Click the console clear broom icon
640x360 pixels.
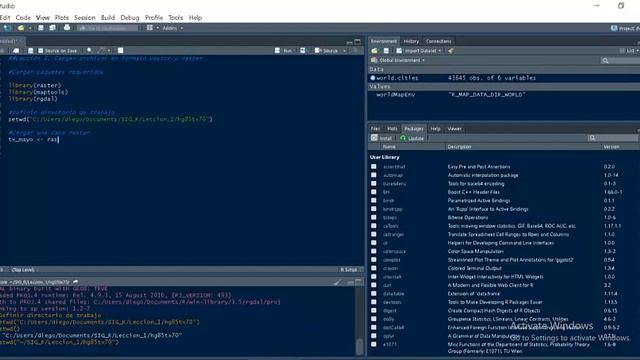(337, 282)
